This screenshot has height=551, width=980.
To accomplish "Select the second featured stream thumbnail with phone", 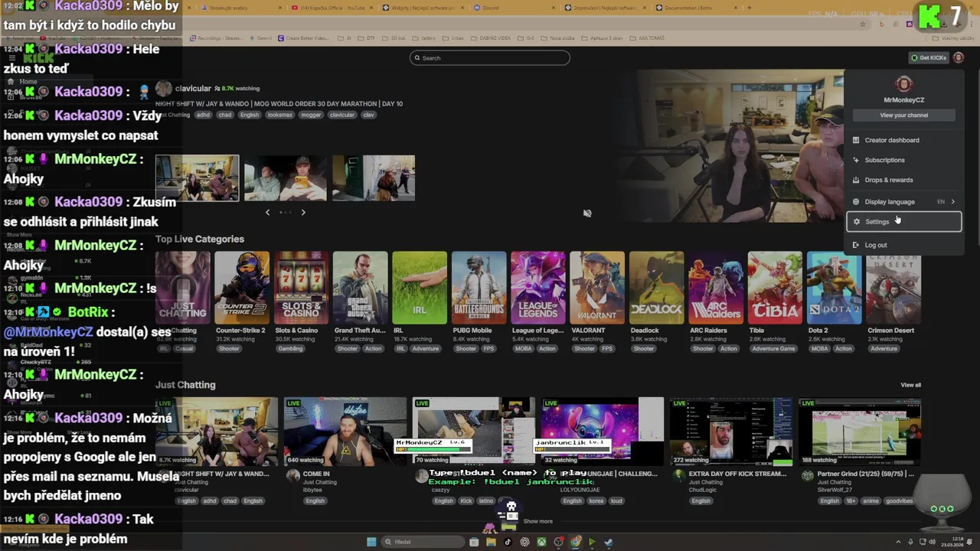I will point(286,178).
